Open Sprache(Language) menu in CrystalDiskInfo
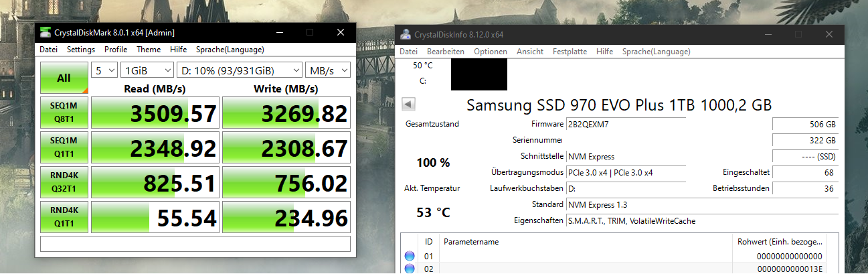 tap(656, 52)
